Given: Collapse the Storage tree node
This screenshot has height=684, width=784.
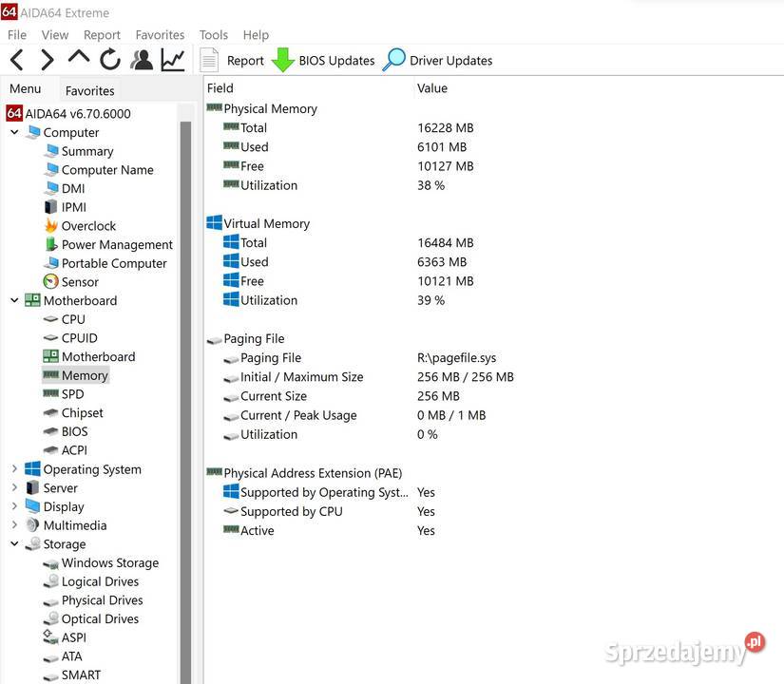Looking at the screenshot, I should click(x=14, y=543).
